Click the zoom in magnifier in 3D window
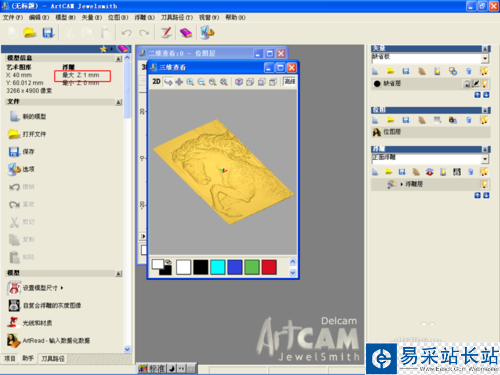 pos(190,82)
